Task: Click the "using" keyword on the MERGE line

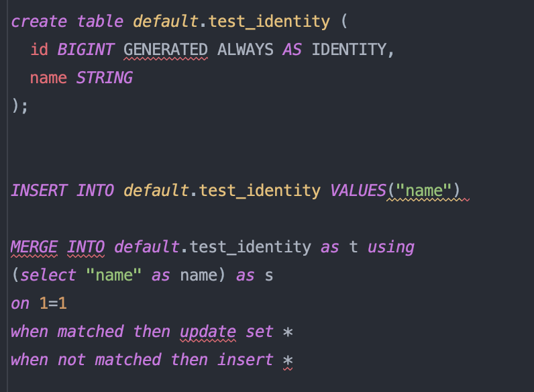Action: (x=391, y=247)
